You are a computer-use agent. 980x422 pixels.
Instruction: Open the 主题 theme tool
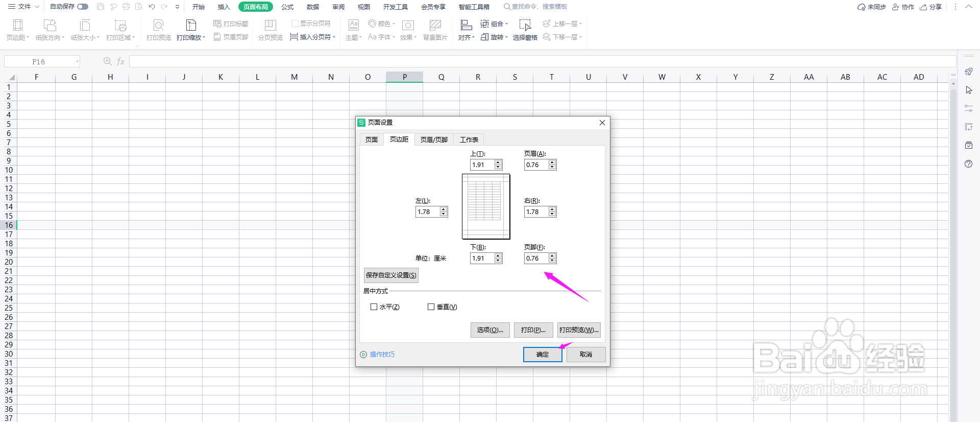(x=354, y=30)
